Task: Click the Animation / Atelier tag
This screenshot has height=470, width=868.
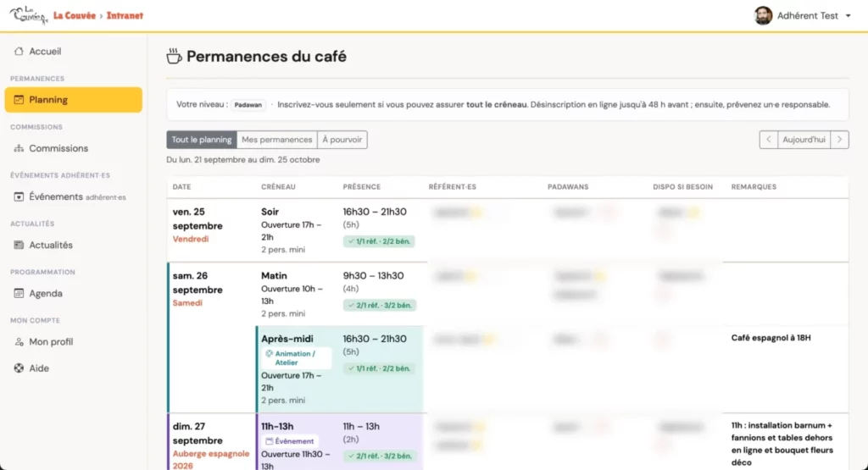Action: pyautogui.click(x=296, y=357)
